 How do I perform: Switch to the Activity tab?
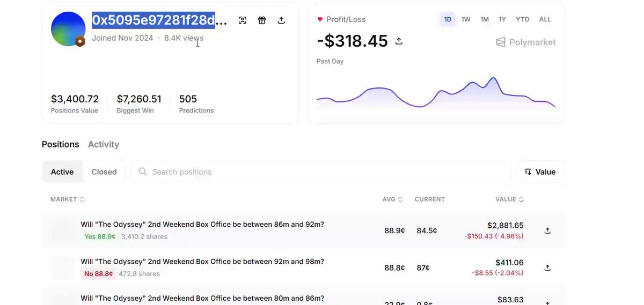[x=104, y=144]
